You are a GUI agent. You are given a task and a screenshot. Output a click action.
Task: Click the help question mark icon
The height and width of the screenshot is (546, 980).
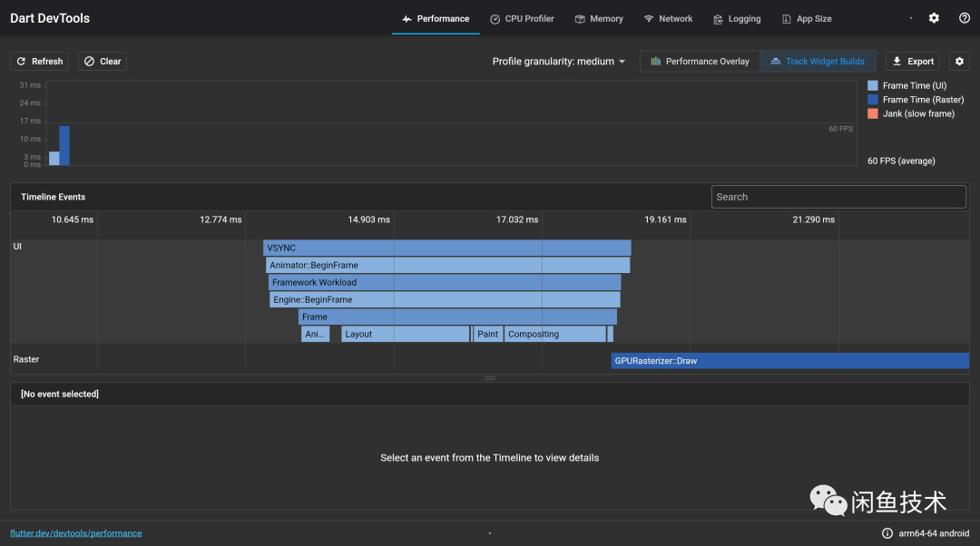964,18
